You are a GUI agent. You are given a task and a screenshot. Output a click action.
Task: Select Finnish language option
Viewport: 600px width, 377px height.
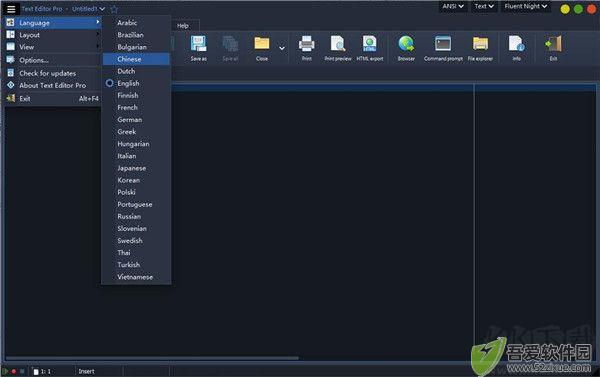pos(136,95)
